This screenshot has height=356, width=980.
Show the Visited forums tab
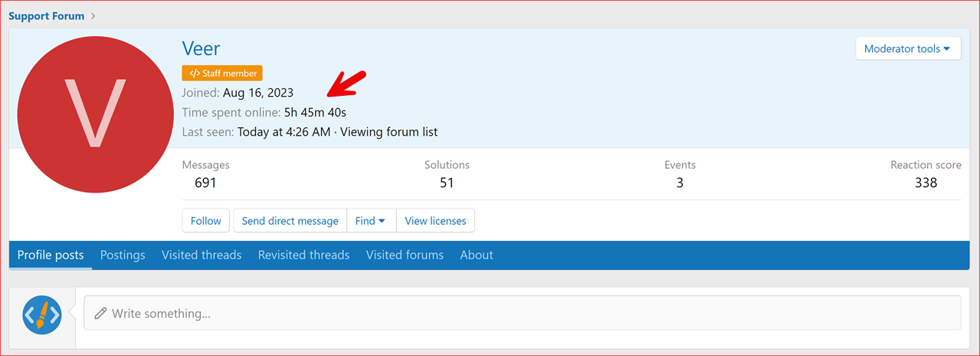point(405,255)
